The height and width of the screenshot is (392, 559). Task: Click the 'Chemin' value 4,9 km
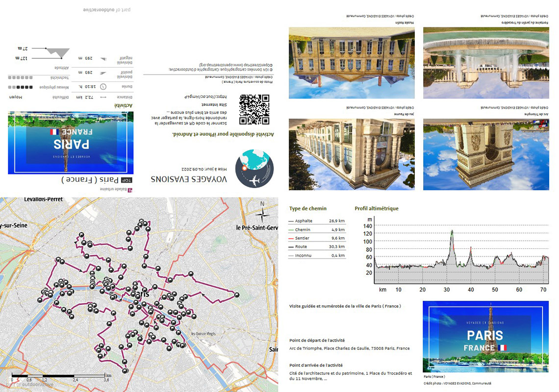pos(338,229)
